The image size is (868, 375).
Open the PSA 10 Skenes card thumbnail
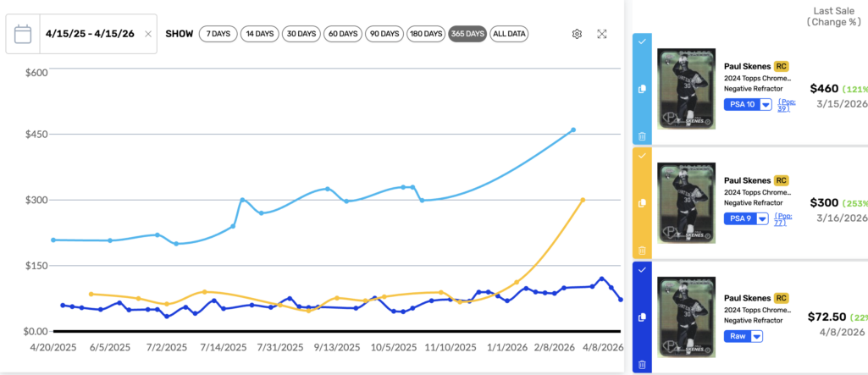(x=687, y=89)
